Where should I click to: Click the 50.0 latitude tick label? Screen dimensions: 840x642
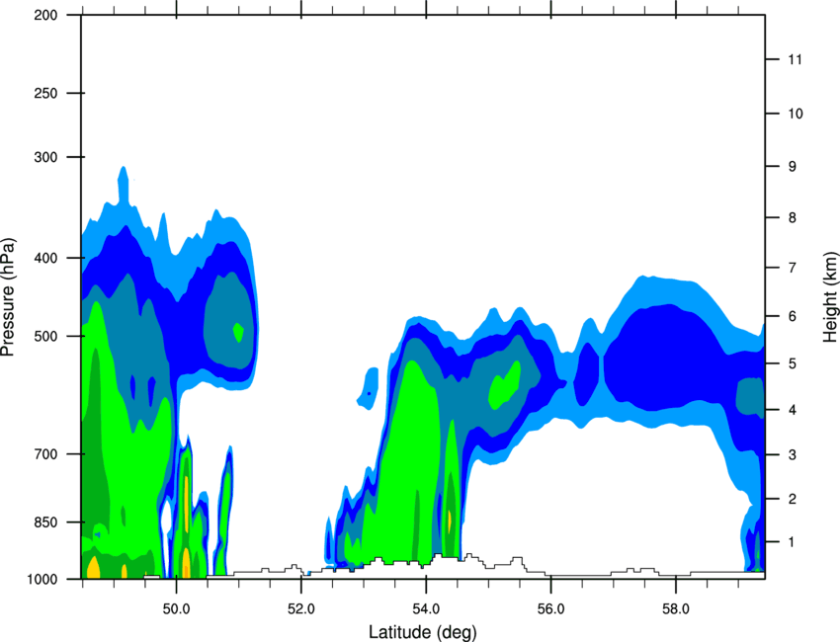pos(176,609)
